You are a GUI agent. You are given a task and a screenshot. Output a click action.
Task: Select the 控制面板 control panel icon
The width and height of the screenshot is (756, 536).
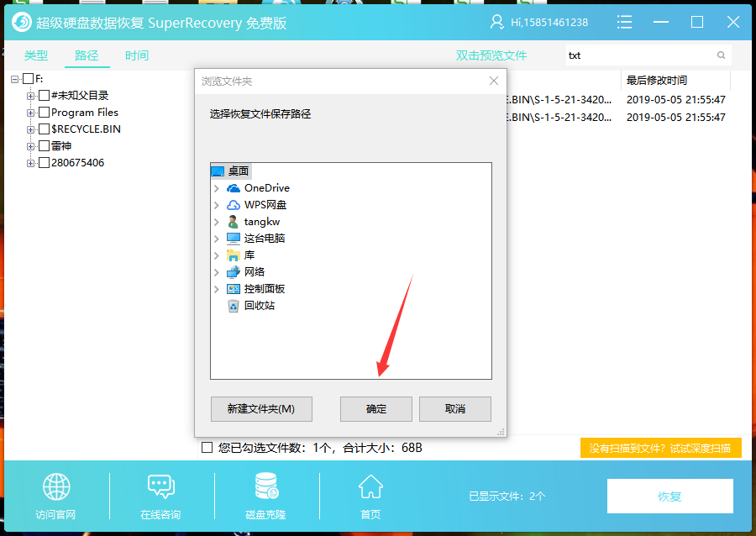(x=234, y=289)
